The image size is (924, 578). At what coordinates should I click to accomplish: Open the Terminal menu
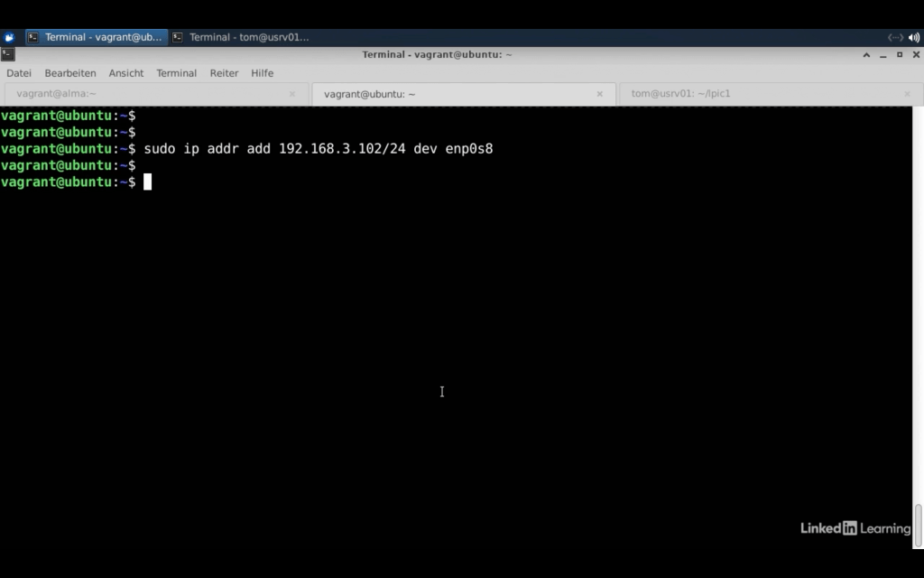click(x=176, y=73)
